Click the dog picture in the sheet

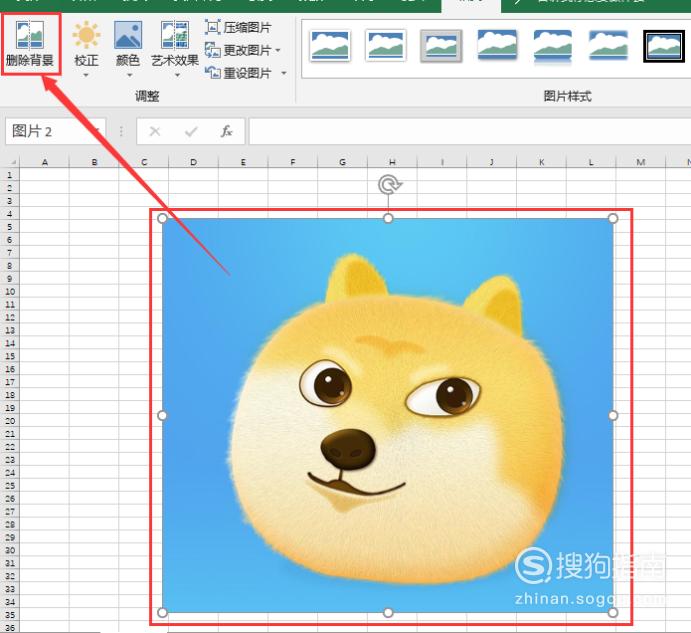point(388,415)
